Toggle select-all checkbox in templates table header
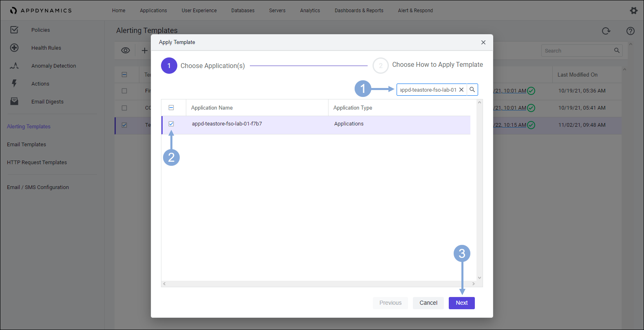The width and height of the screenshot is (644, 330). click(x=124, y=75)
